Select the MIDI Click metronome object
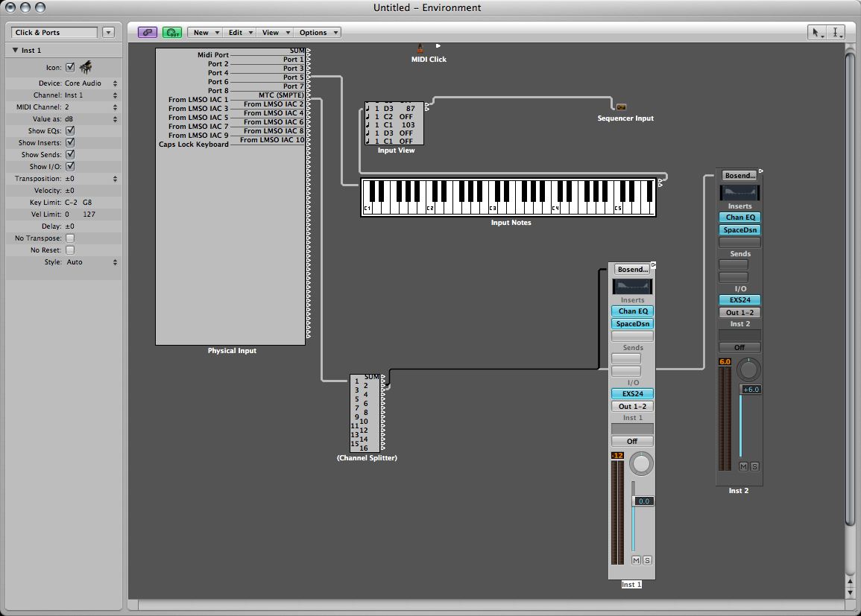Screen dimensions: 861x616 (x=420, y=49)
